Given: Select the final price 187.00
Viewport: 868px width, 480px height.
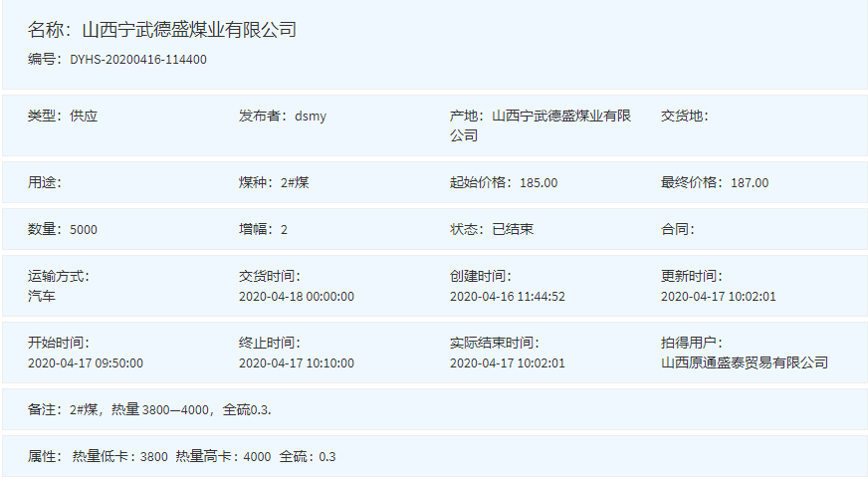Looking at the screenshot, I should click(750, 183).
